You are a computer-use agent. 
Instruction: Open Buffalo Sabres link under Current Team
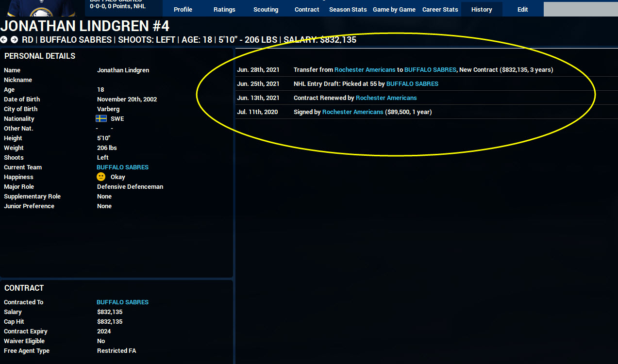123,167
